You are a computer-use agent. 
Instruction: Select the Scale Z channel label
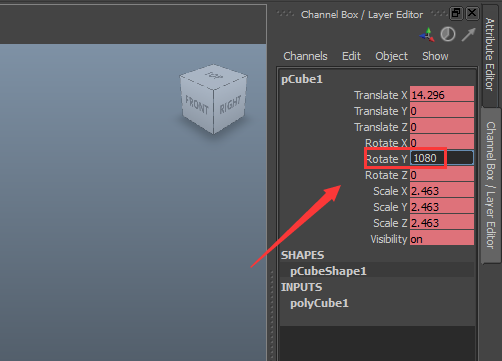point(390,223)
